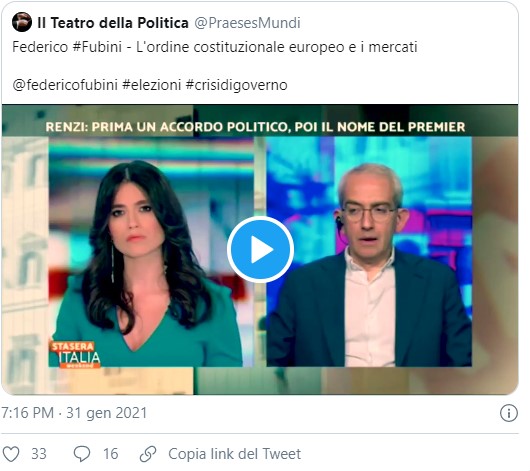Click the Stasera Italia logo in video

pyautogui.click(x=75, y=354)
